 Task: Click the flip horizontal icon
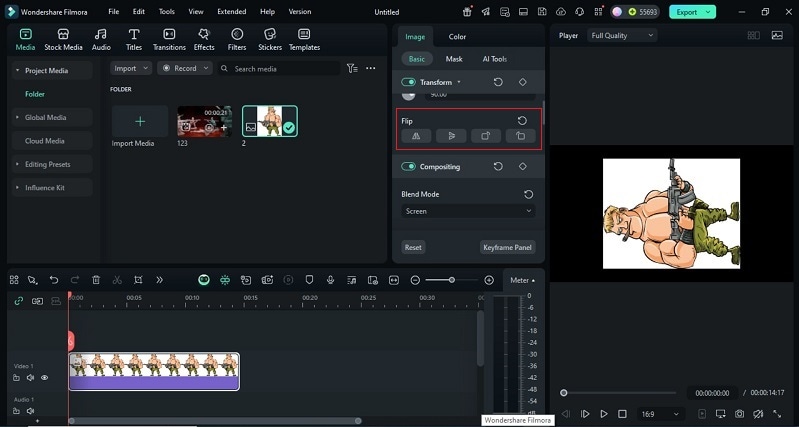pos(416,136)
